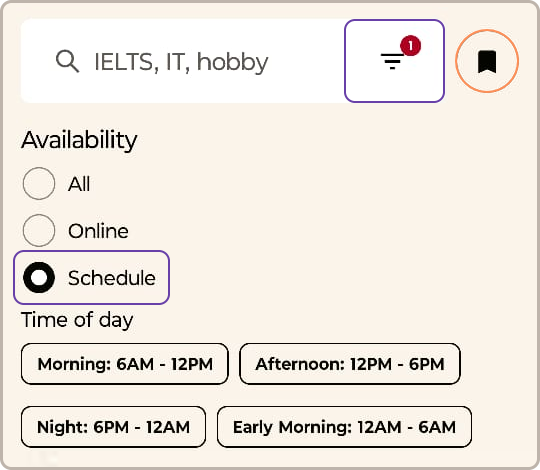
Task: Open saved bookmarks icon
Action: [x=487, y=62]
